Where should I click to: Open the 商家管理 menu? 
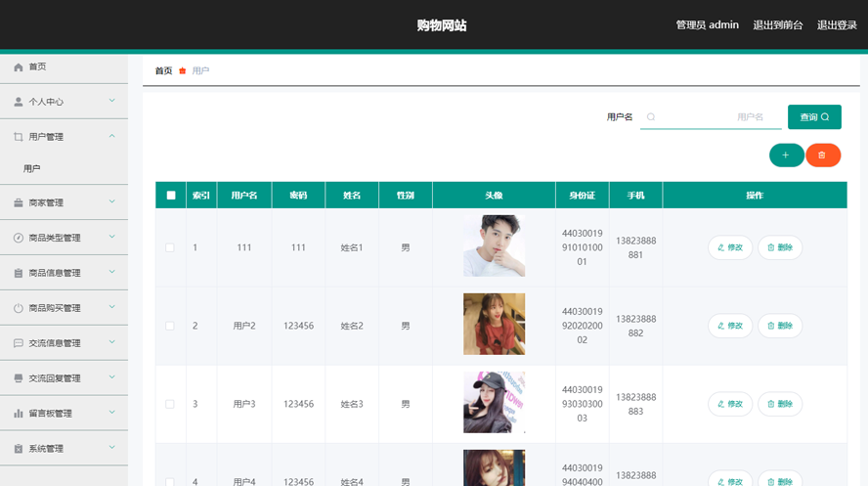[64, 202]
